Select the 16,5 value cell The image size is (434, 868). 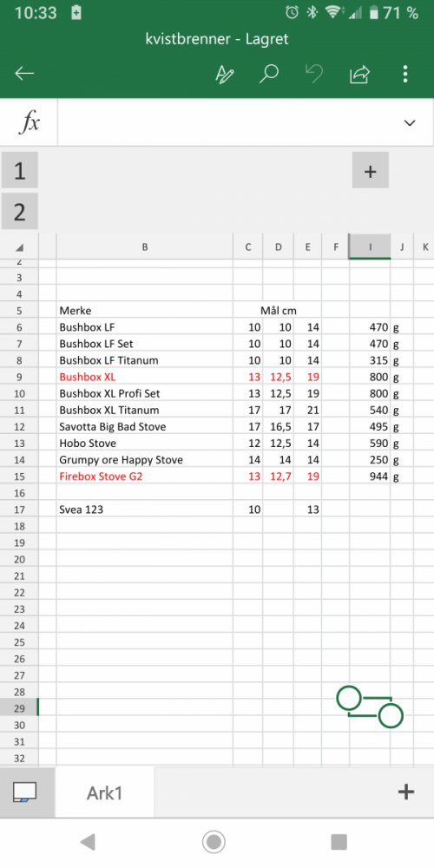(x=278, y=427)
